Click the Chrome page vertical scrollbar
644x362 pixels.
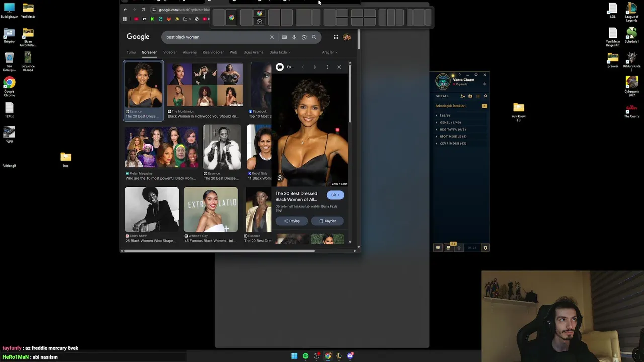[x=359, y=39]
